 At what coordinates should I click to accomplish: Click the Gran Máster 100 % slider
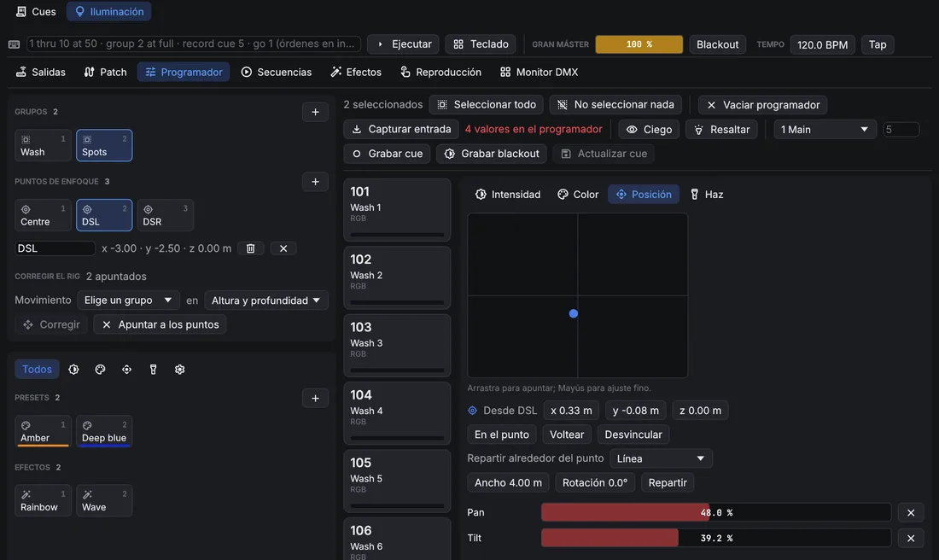[639, 44]
